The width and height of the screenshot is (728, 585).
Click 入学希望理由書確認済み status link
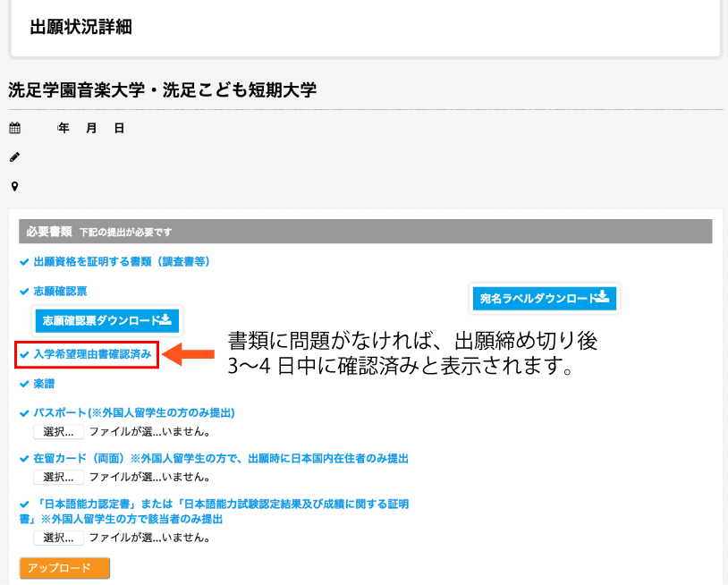pos(92,354)
